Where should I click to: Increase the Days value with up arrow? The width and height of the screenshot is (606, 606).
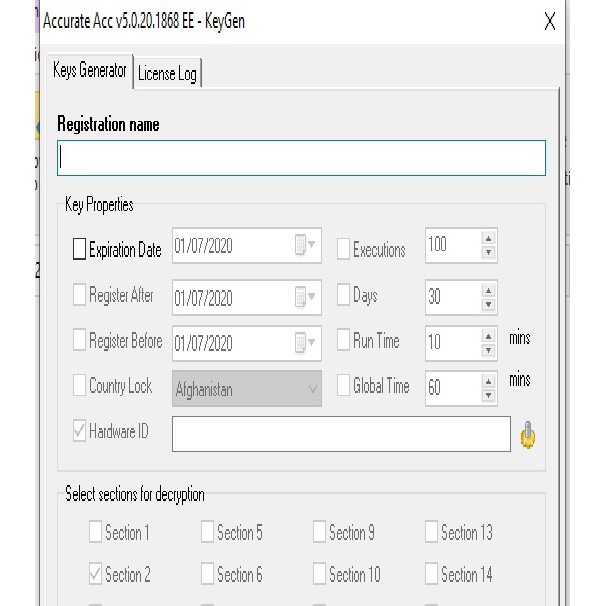point(489,291)
